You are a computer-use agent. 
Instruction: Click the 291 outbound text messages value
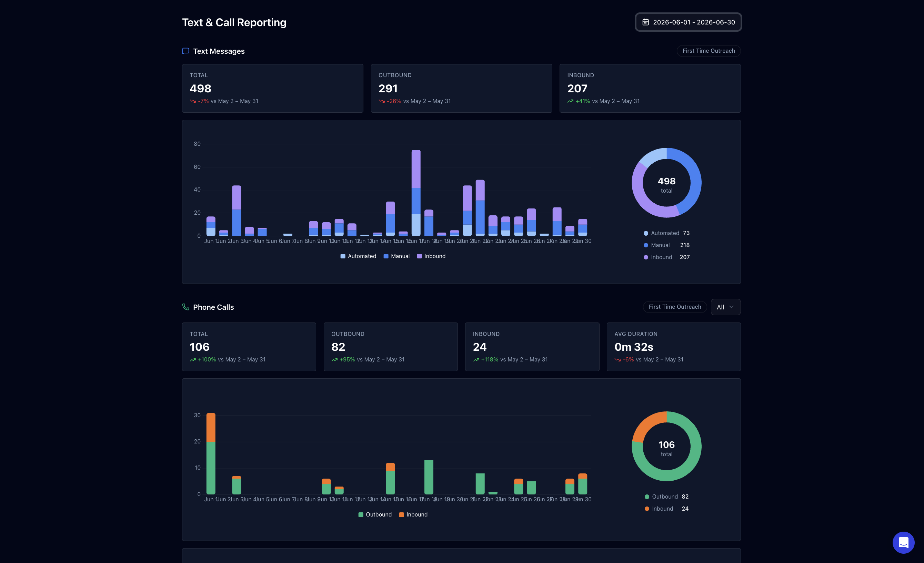click(388, 89)
